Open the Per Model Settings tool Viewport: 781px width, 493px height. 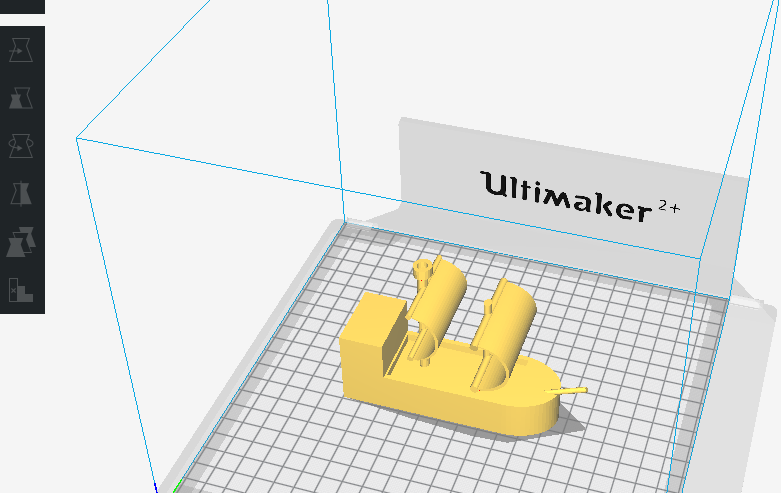(21, 242)
